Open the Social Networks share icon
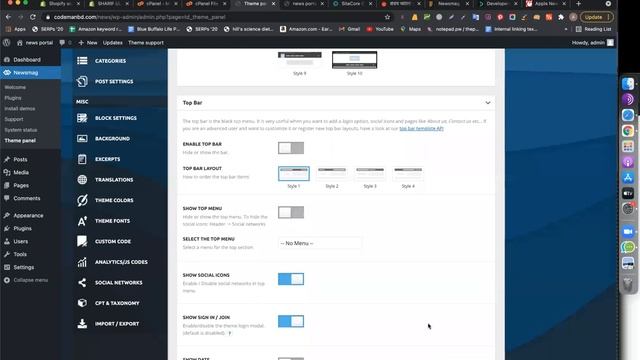Screen dimensions: 640x360 pos(82,282)
